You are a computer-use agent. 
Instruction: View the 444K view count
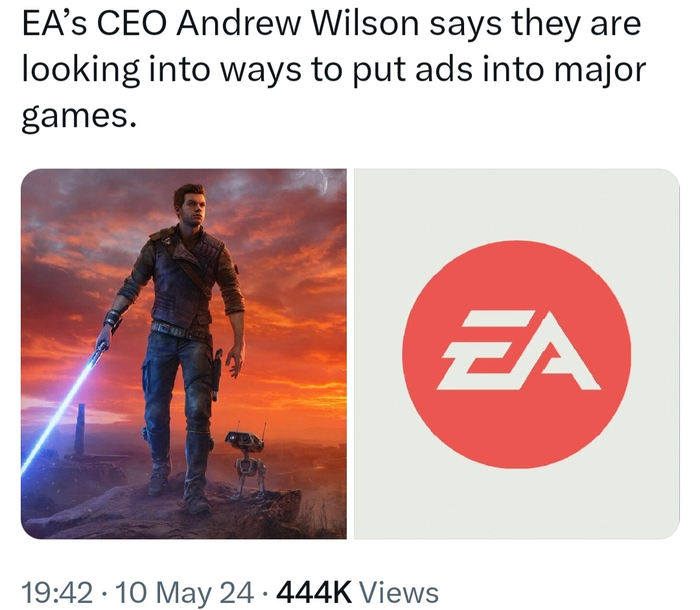coord(314,592)
